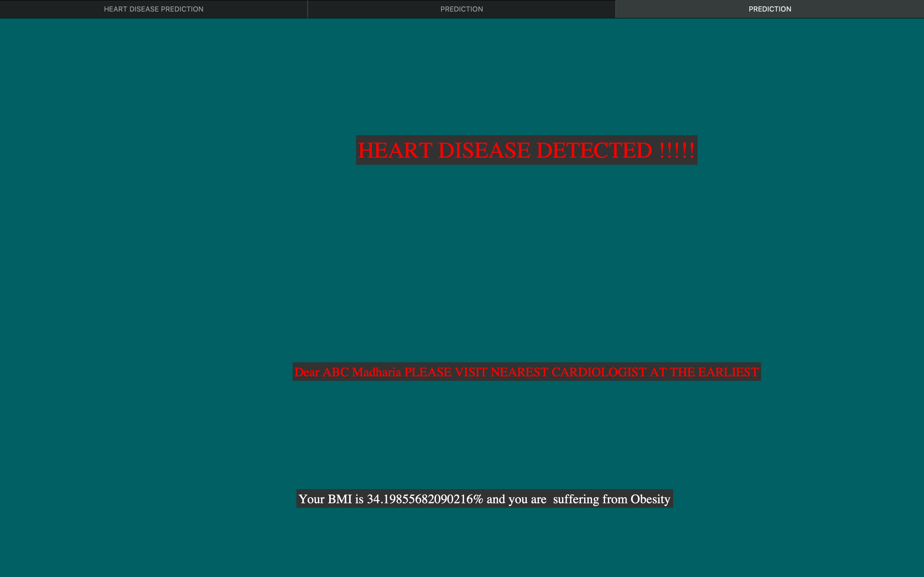Click the active highlighted PREDICTION tab
Image resolution: width=924 pixels, height=577 pixels.
770,9
